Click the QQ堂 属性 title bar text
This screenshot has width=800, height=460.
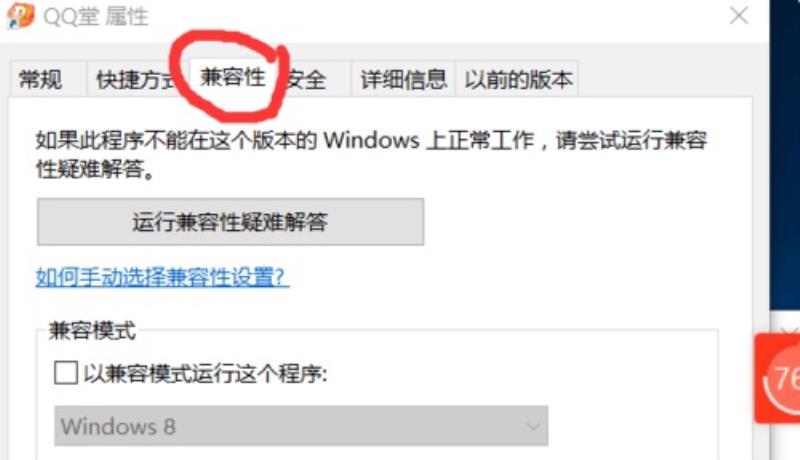[96, 17]
